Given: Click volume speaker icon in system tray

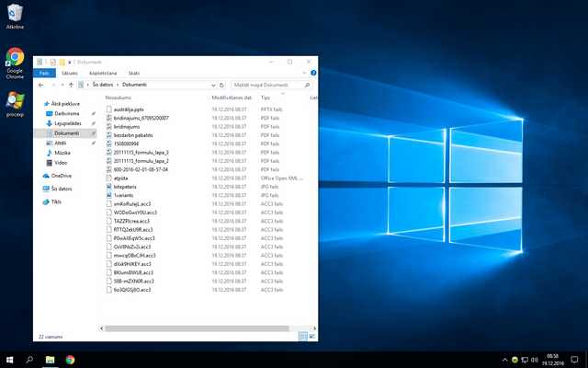Looking at the screenshot, I should (535, 360).
